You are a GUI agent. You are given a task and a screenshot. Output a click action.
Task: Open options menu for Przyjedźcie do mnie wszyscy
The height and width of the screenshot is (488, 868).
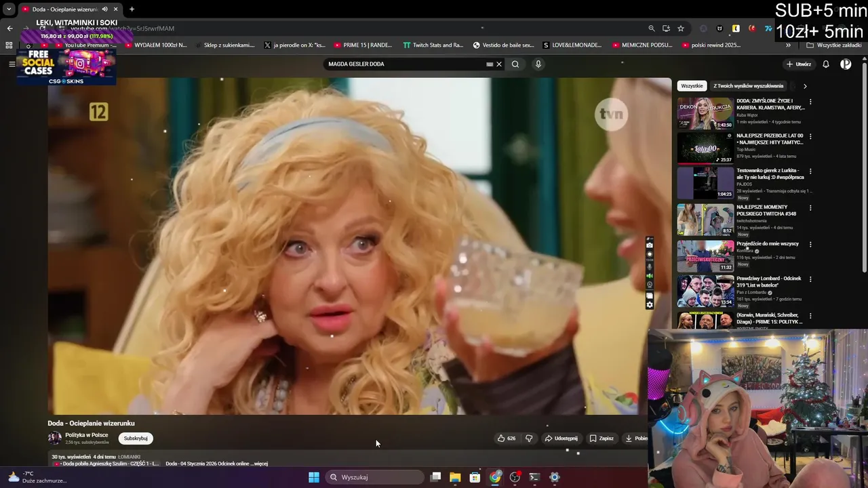pos(810,244)
